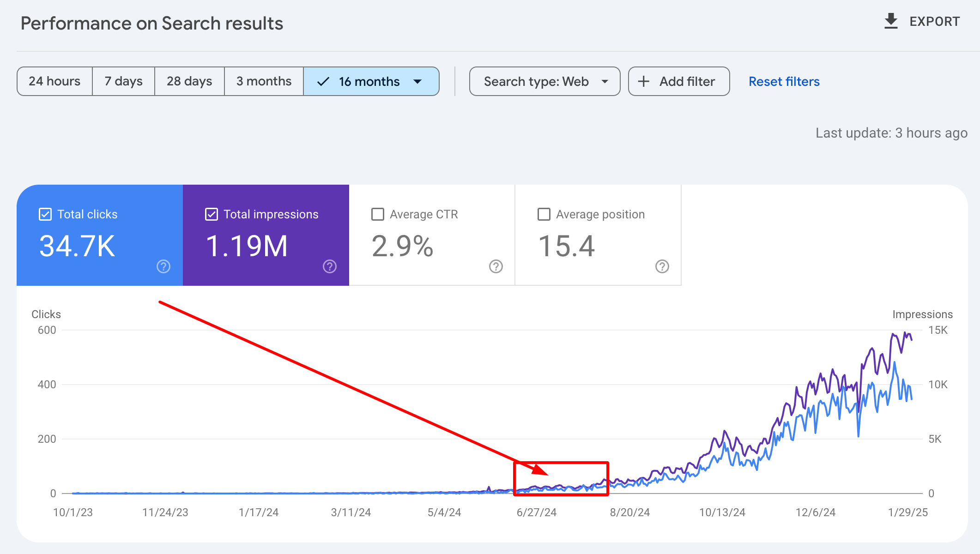The height and width of the screenshot is (554, 980).
Task: Click the Average position question mark icon
Action: (662, 266)
